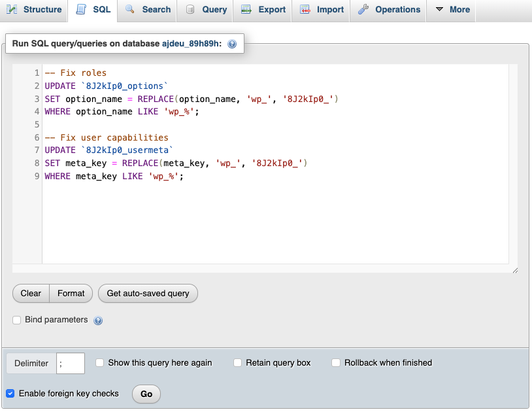The image size is (532, 414).
Task: Open help icon next to database name
Action: [x=232, y=44]
